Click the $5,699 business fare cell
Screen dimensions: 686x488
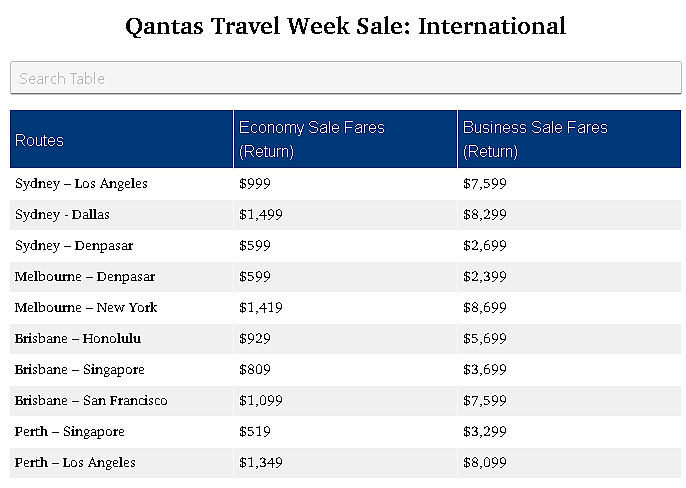point(569,339)
